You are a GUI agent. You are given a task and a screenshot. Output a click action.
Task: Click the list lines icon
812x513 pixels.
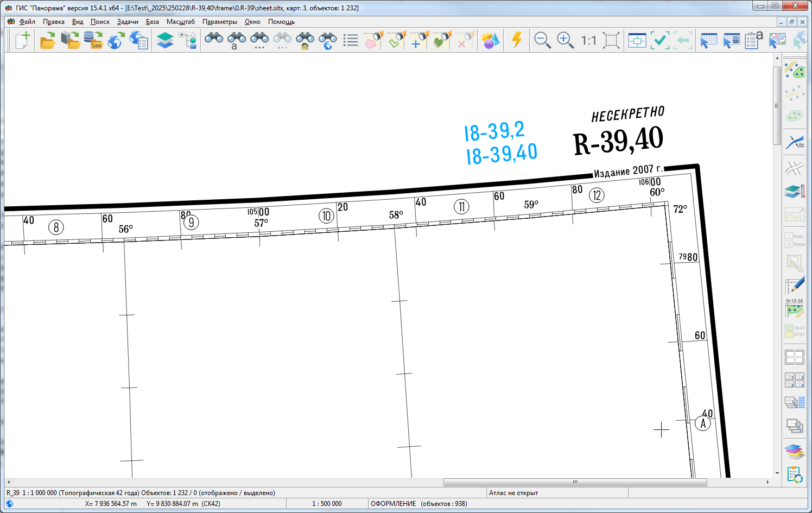(x=351, y=40)
